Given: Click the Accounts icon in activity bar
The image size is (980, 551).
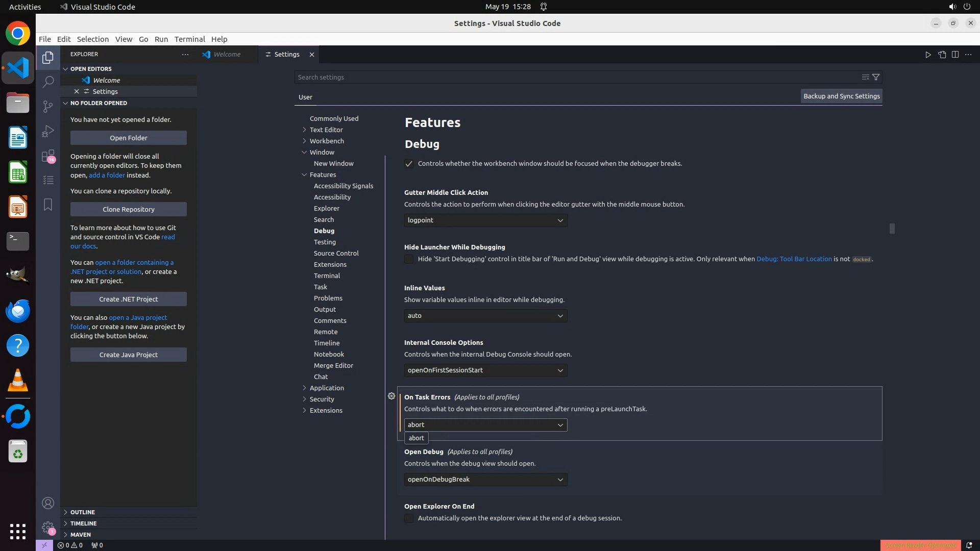Looking at the screenshot, I should tap(48, 504).
